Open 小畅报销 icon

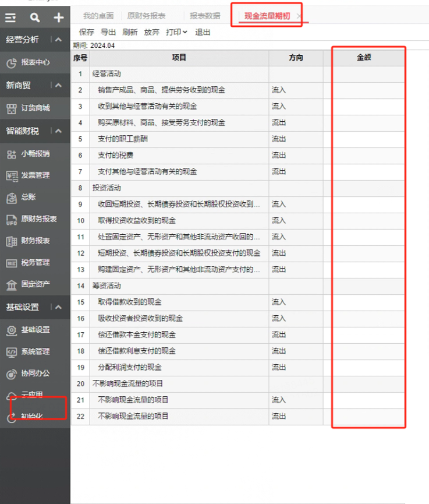click(x=12, y=154)
